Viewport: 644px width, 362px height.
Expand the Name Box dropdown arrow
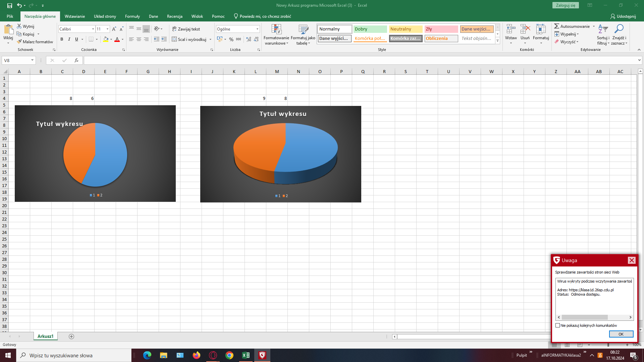32,60
